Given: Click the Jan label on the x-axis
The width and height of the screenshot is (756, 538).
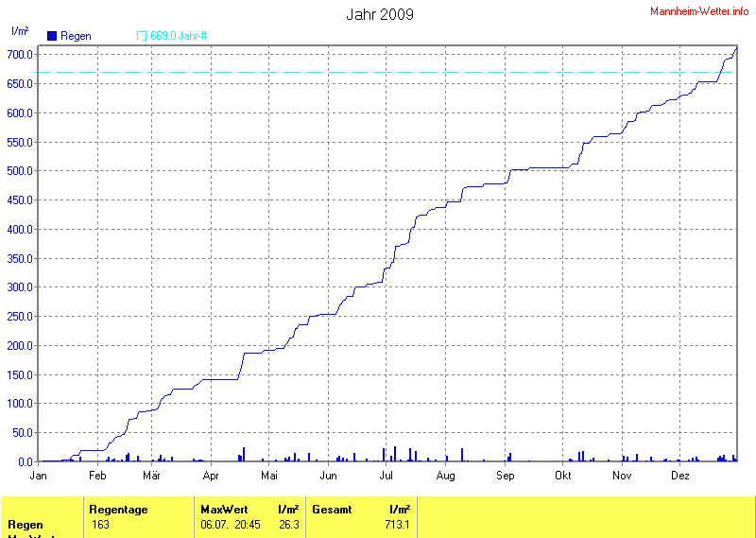Looking at the screenshot, I should (x=40, y=476).
